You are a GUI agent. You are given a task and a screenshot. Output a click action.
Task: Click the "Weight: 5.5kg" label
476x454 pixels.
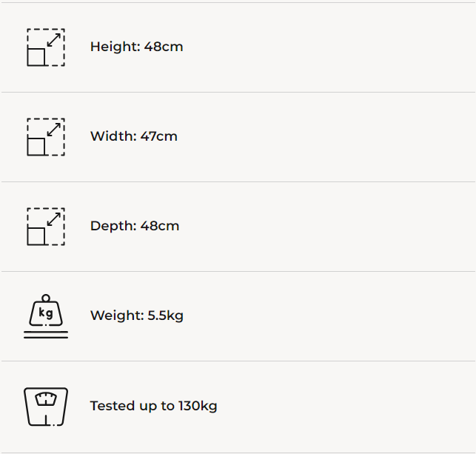[137, 316]
